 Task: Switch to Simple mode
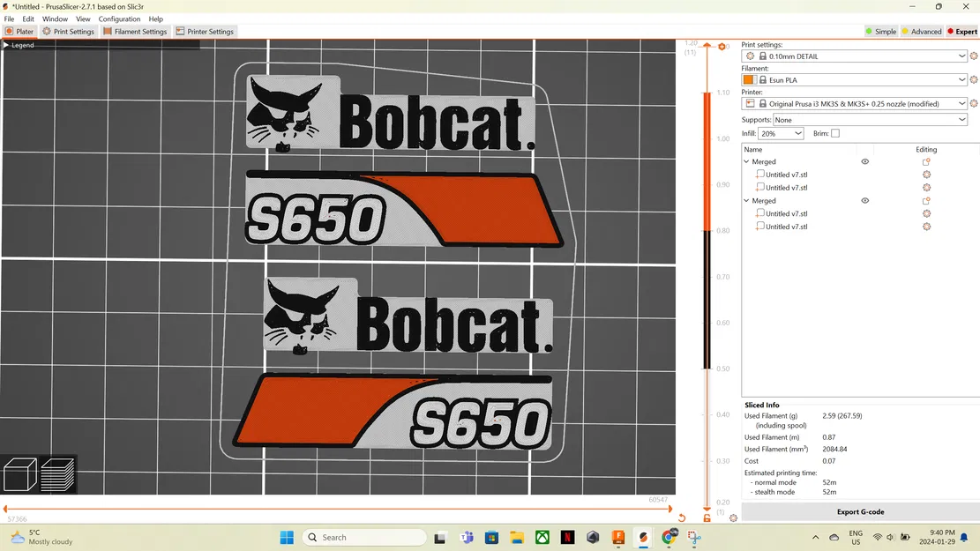pyautogui.click(x=880, y=31)
